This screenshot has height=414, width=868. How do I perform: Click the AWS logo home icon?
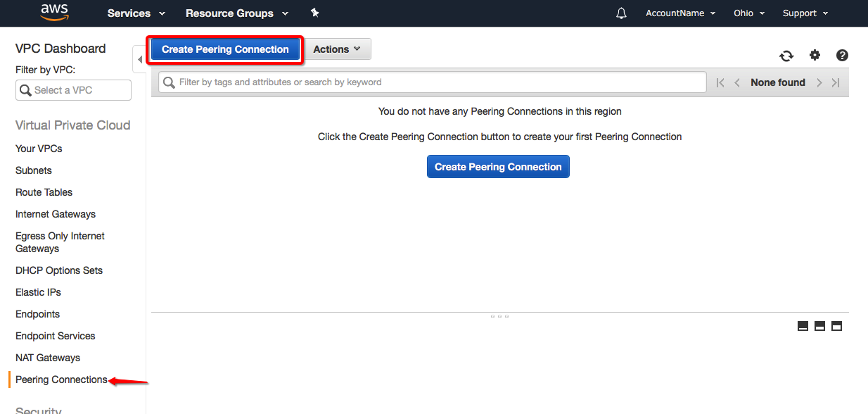[x=54, y=12]
